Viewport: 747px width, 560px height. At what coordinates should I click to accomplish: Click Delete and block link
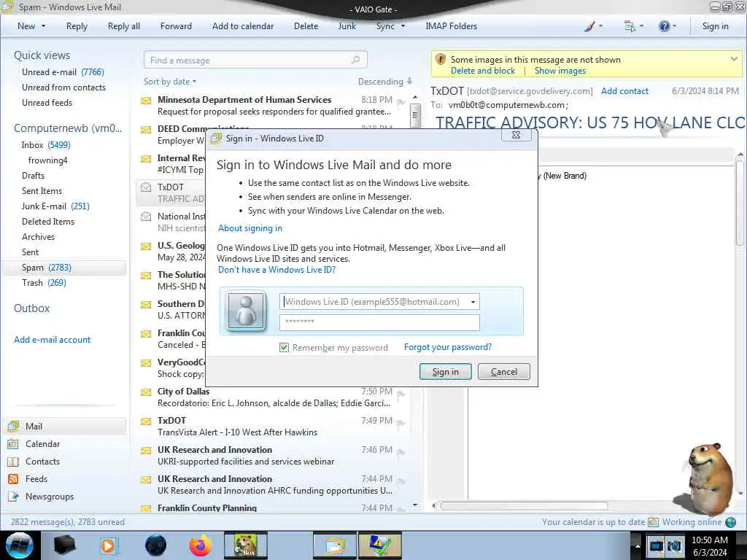[483, 71]
